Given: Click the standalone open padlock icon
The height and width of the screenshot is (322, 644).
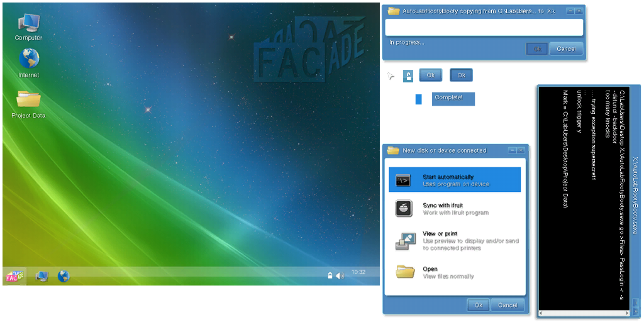Looking at the screenshot, I should pyautogui.click(x=408, y=76).
